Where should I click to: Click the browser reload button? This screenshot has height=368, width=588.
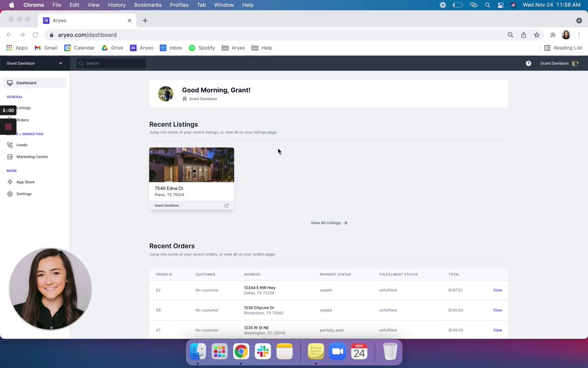point(35,35)
